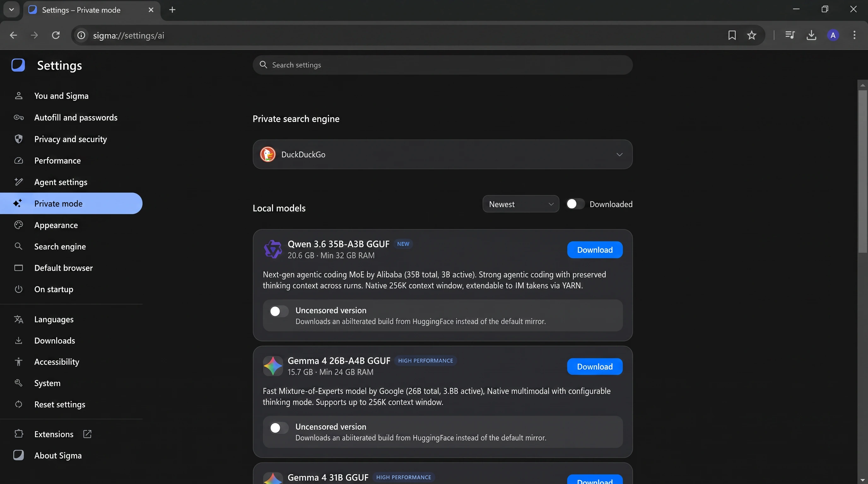This screenshot has height=484, width=868.
Task: Click the Extensions puzzle icon
Action: (19, 434)
